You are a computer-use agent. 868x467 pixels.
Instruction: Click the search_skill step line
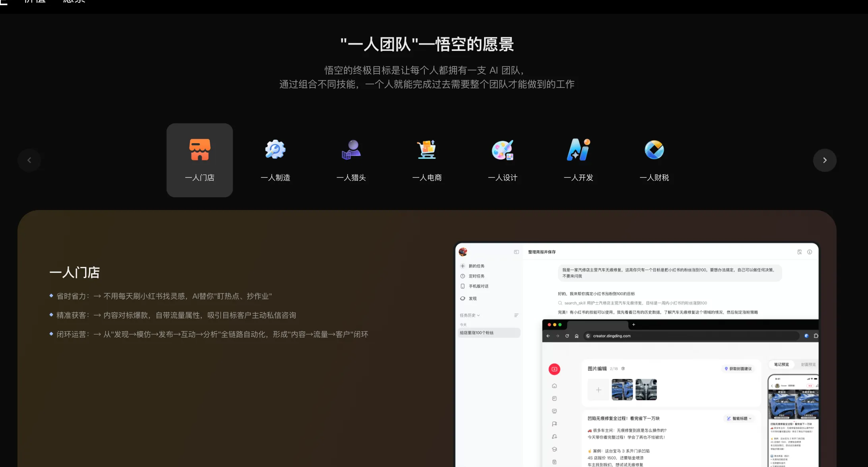click(x=632, y=303)
